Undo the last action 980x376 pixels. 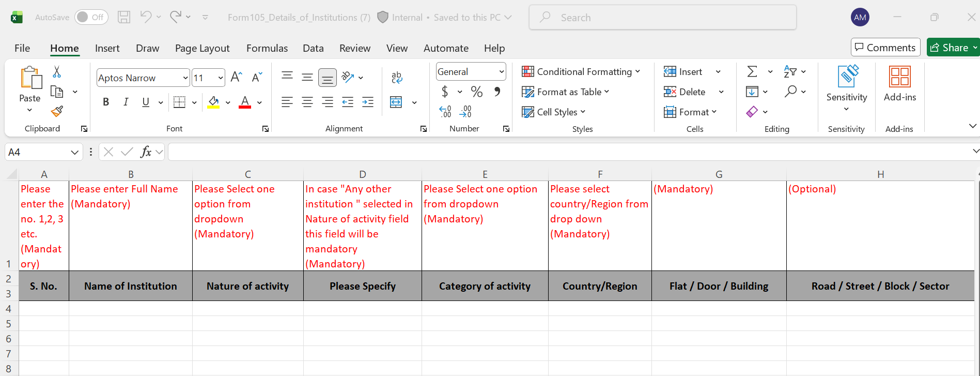click(146, 17)
